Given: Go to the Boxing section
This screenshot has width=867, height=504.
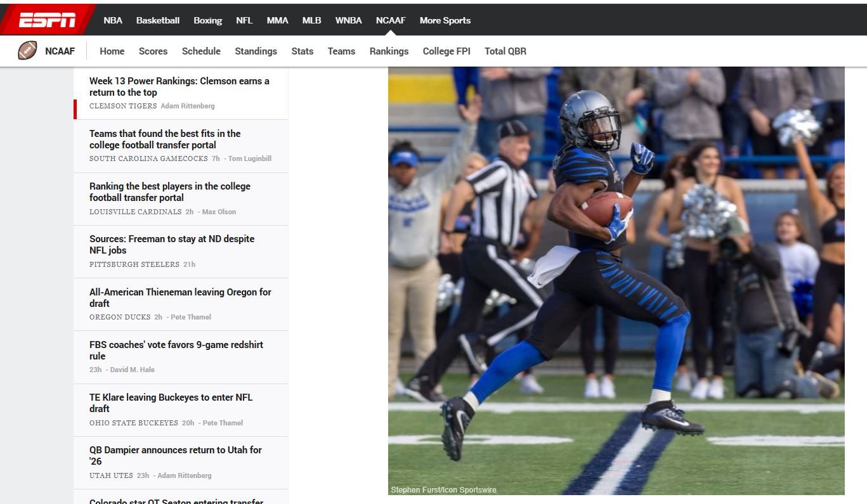Looking at the screenshot, I should 207,20.
